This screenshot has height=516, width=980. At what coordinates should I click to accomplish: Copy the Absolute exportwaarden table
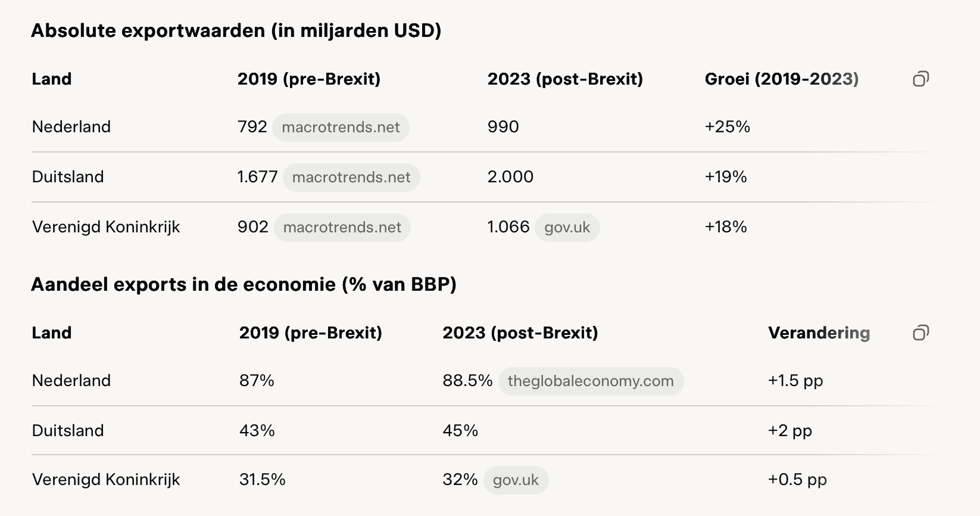click(x=920, y=79)
